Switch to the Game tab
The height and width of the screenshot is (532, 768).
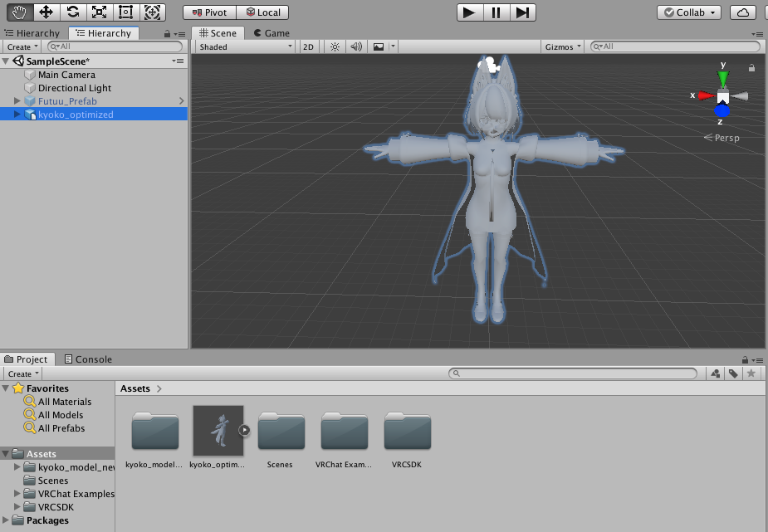click(271, 33)
